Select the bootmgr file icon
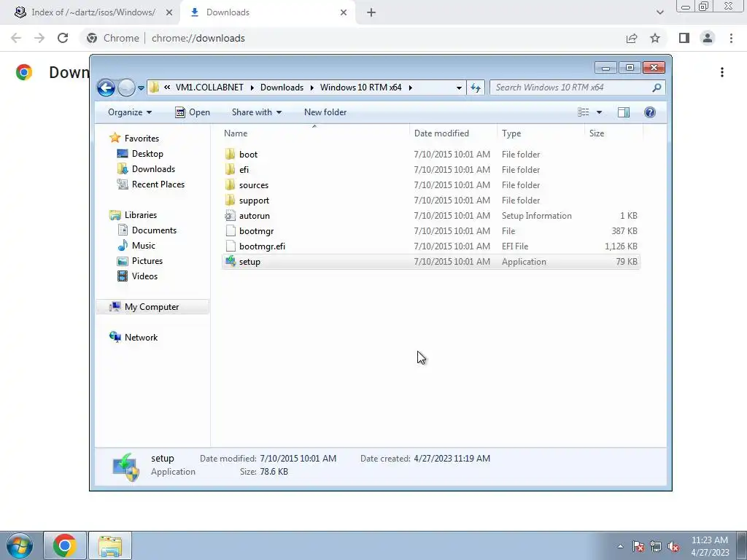Image resolution: width=747 pixels, height=560 pixels. click(x=230, y=230)
